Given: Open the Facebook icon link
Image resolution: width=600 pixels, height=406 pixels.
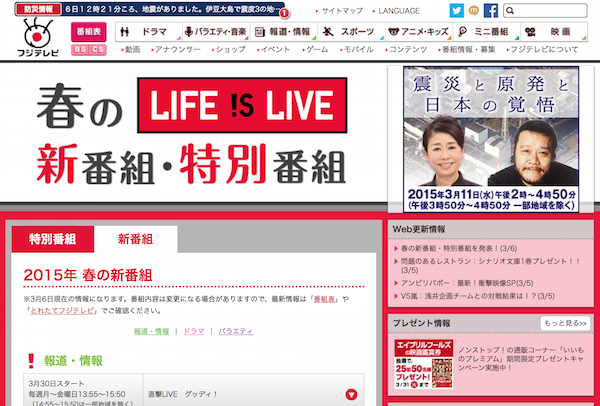Looking at the screenshot, I should (x=491, y=11).
